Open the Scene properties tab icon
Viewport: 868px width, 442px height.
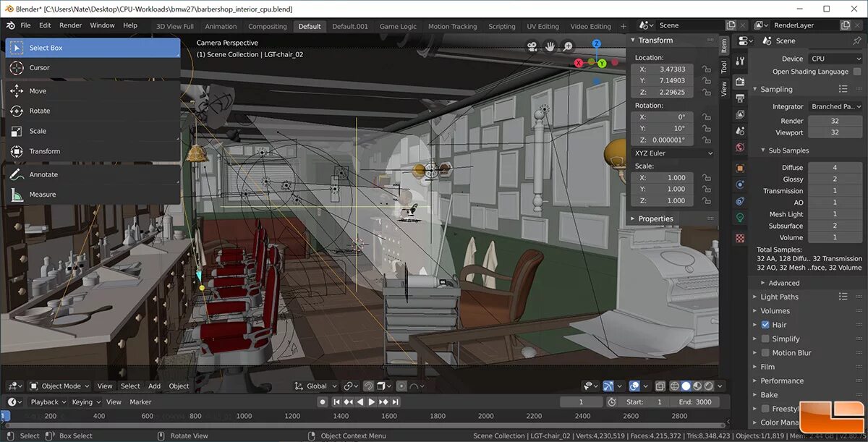[x=740, y=131]
